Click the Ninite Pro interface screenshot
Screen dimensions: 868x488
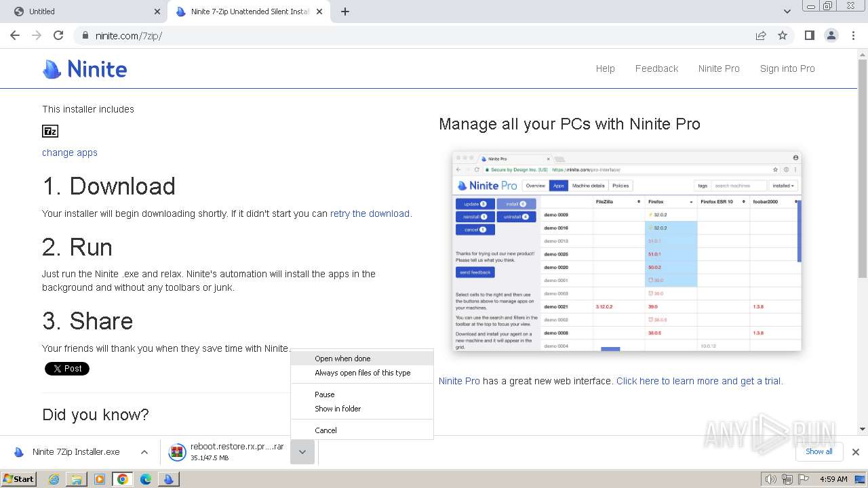pos(627,251)
